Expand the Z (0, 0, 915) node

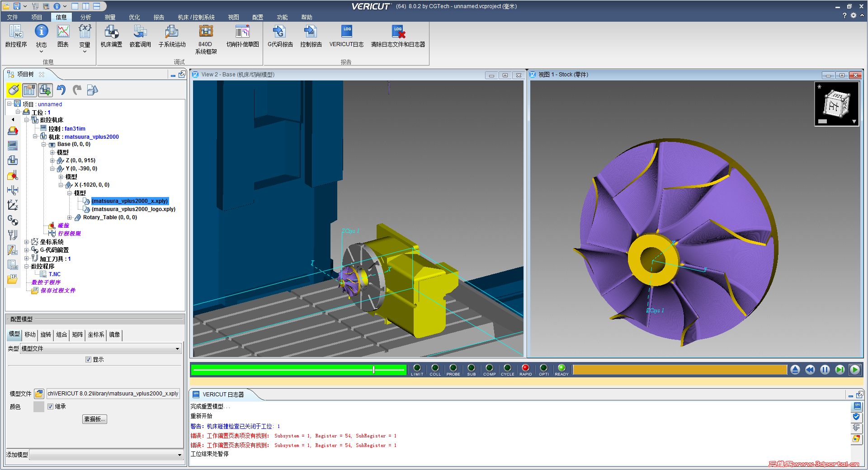pos(52,160)
